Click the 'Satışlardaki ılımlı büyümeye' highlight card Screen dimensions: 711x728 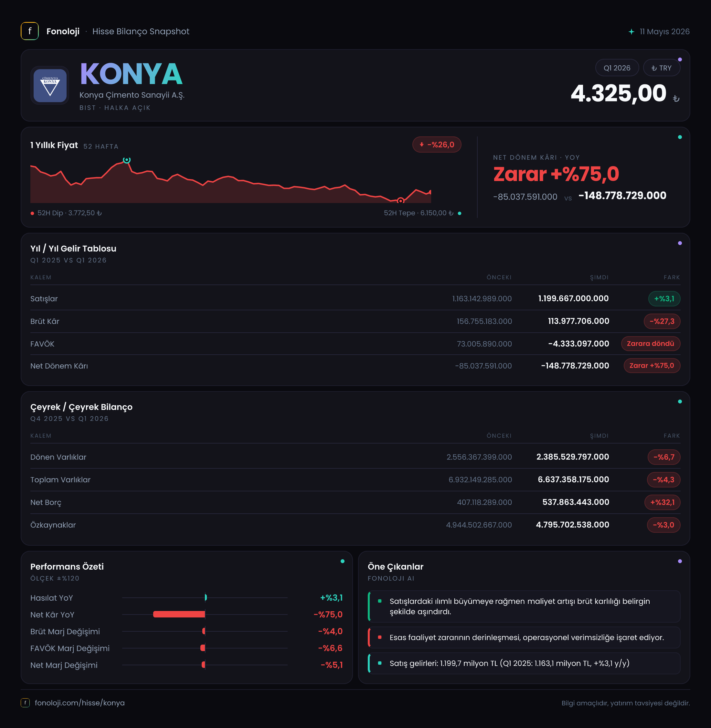coord(524,606)
